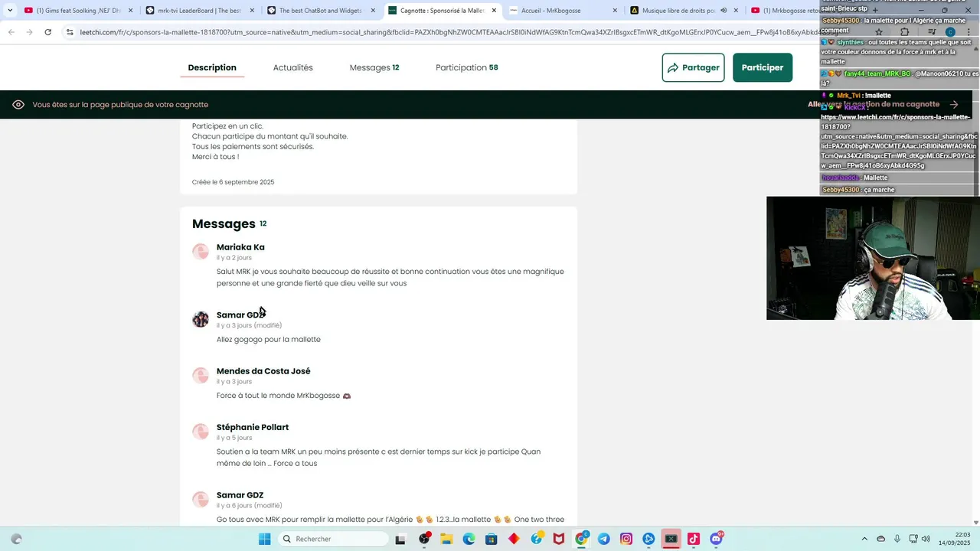Open Discord from the taskbar

click(x=717, y=539)
